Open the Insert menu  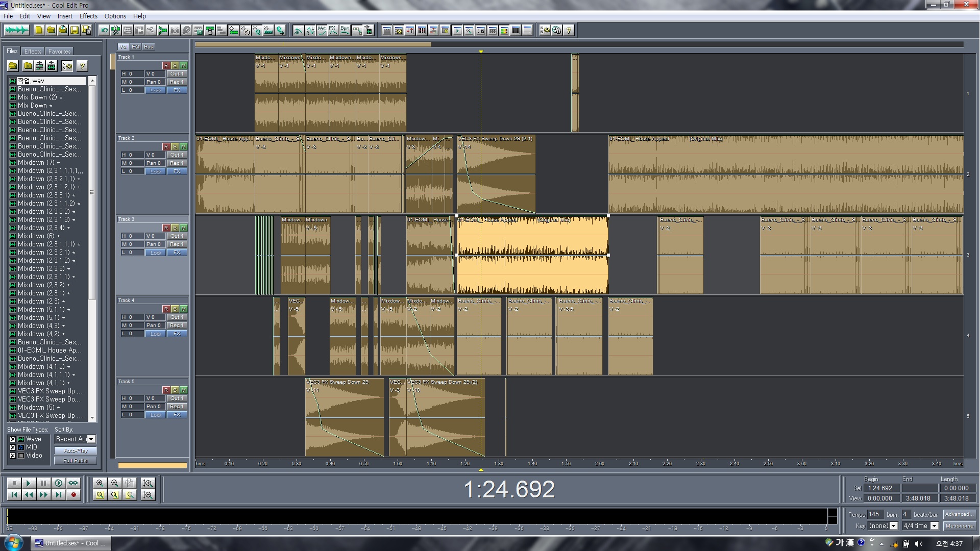coord(65,16)
